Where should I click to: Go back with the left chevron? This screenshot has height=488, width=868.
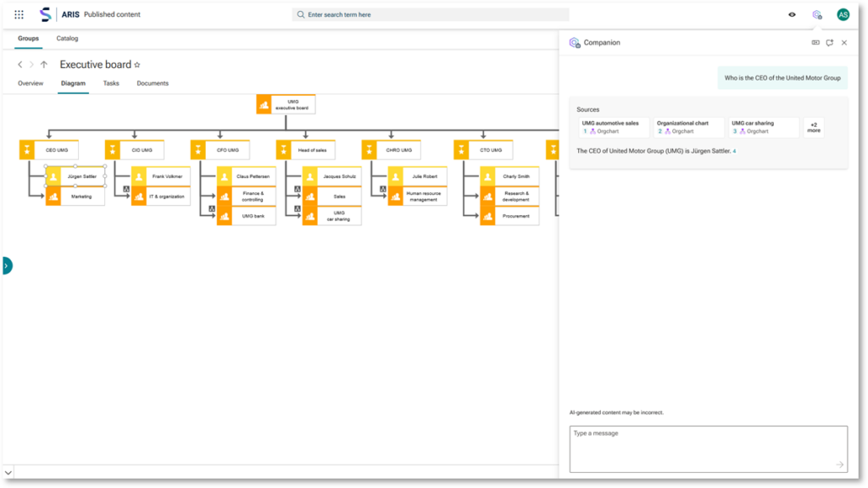(x=20, y=64)
